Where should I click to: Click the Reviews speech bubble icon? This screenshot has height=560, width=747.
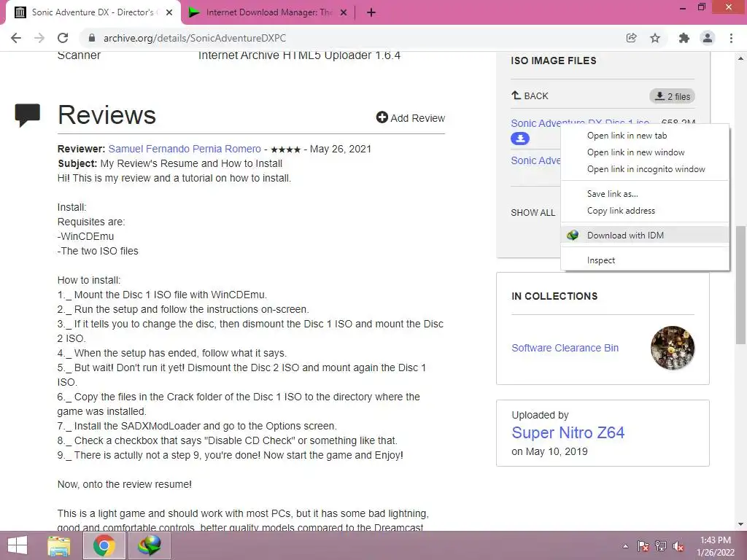[28, 114]
